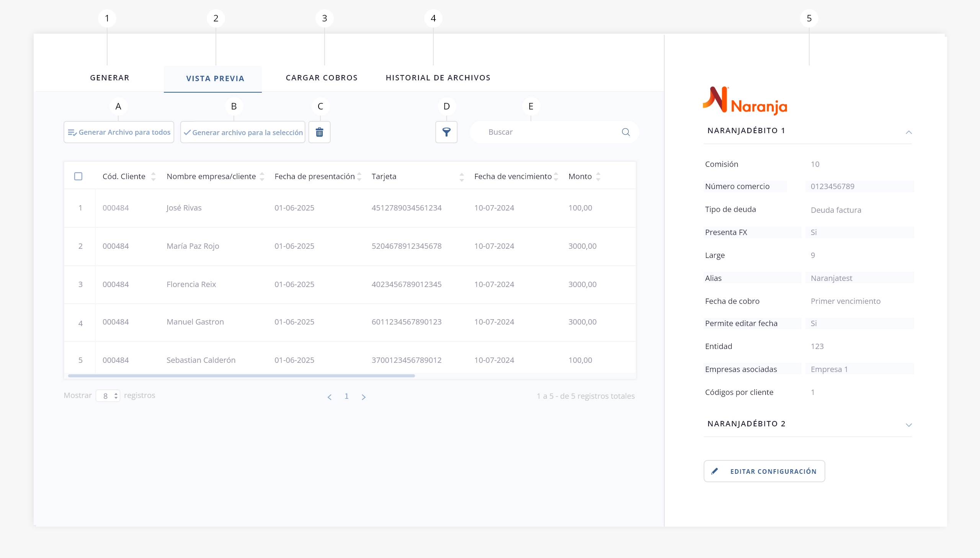Viewport: 980px width, 558px height.
Task: Click Empresas asociadas value Empresa 1
Action: point(829,369)
